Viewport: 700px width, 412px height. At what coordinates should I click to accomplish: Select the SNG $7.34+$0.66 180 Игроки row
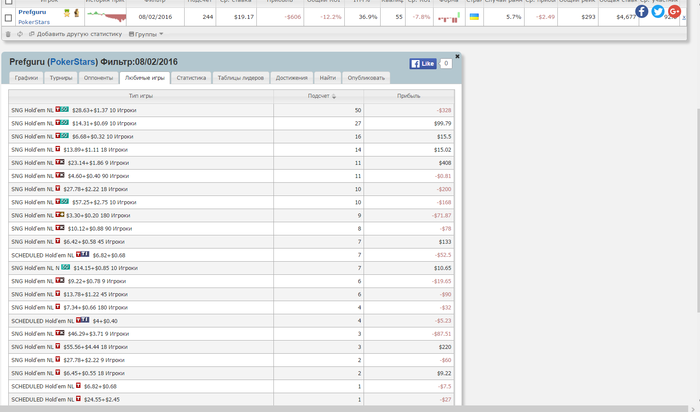click(231, 307)
